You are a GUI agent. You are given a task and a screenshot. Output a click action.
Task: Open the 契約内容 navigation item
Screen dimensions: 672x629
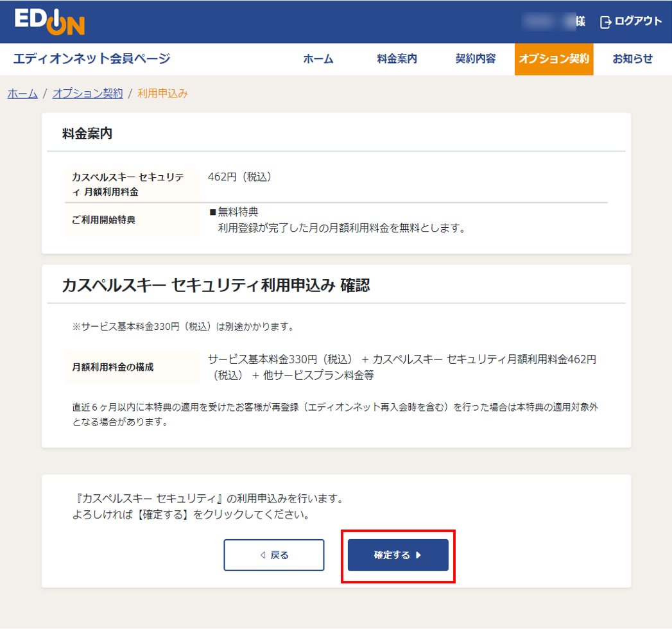pos(474,59)
